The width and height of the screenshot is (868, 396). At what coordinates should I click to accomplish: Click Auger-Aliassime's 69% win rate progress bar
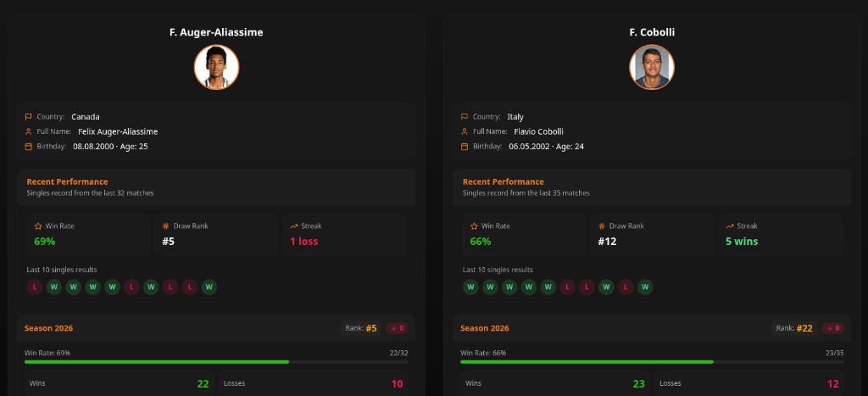point(216,362)
